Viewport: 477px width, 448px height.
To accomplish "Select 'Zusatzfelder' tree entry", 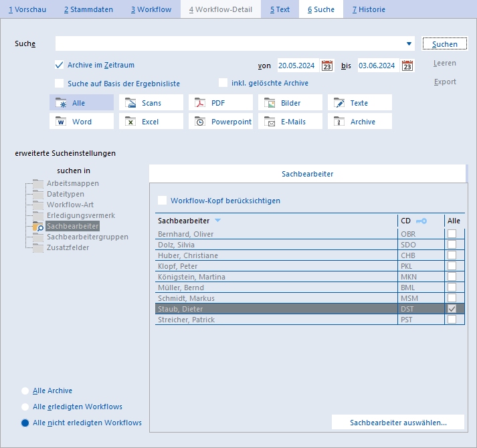I will (x=68, y=247).
